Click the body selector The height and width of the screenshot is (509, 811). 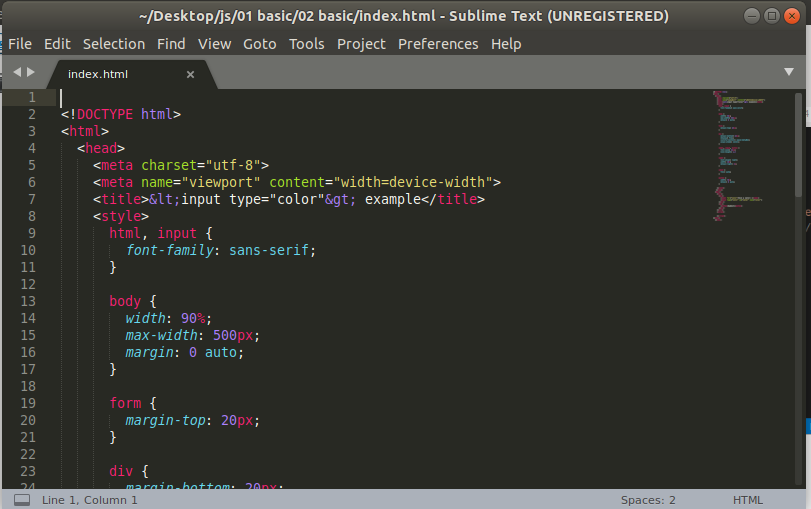[125, 301]
